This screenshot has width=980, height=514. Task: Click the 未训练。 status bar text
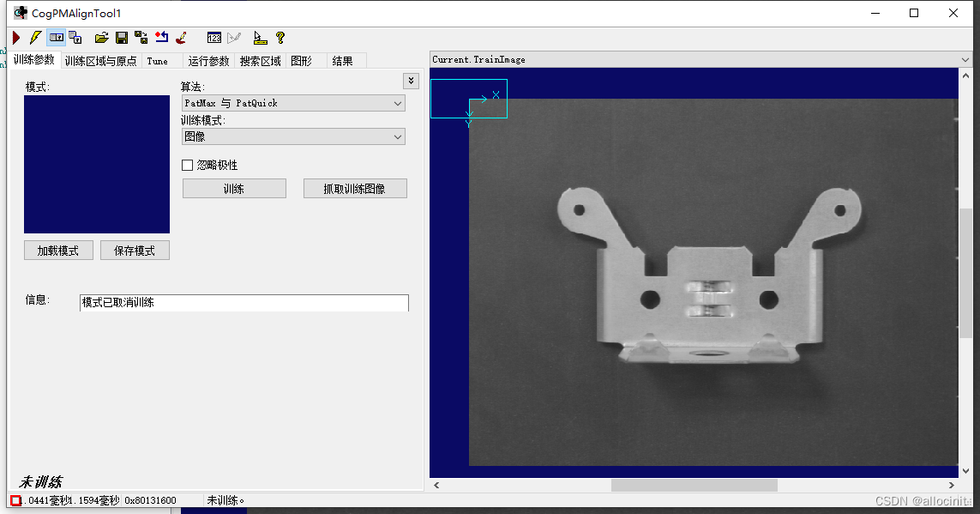(x=225, y=500)
